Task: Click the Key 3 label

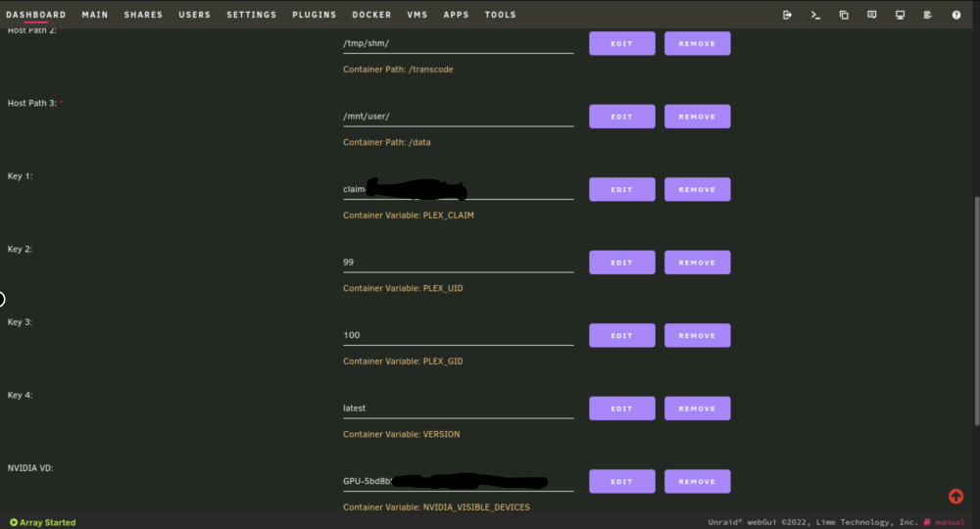Action: pos(20,322)
